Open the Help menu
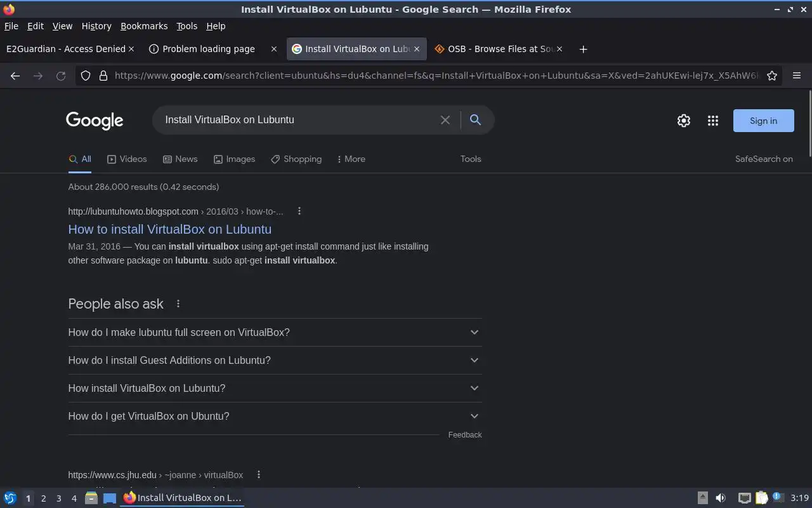Screen dimensions: 812x508 pyautogui.click(x=216, y=26)
